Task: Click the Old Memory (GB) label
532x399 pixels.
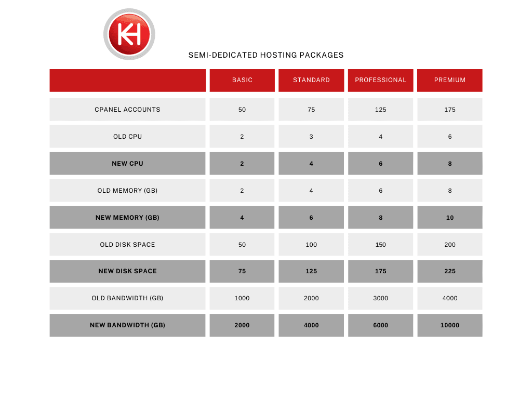Action: point(128,191)
